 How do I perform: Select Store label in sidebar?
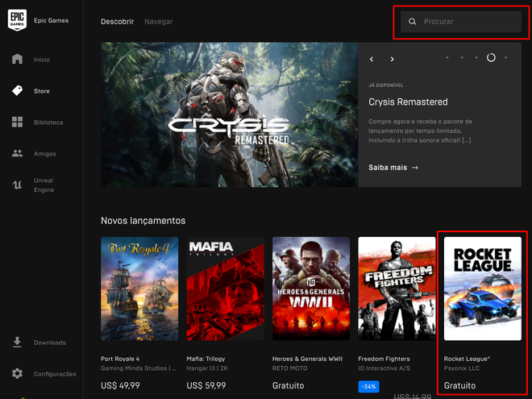pyautogui.click(x=42, y=91)
